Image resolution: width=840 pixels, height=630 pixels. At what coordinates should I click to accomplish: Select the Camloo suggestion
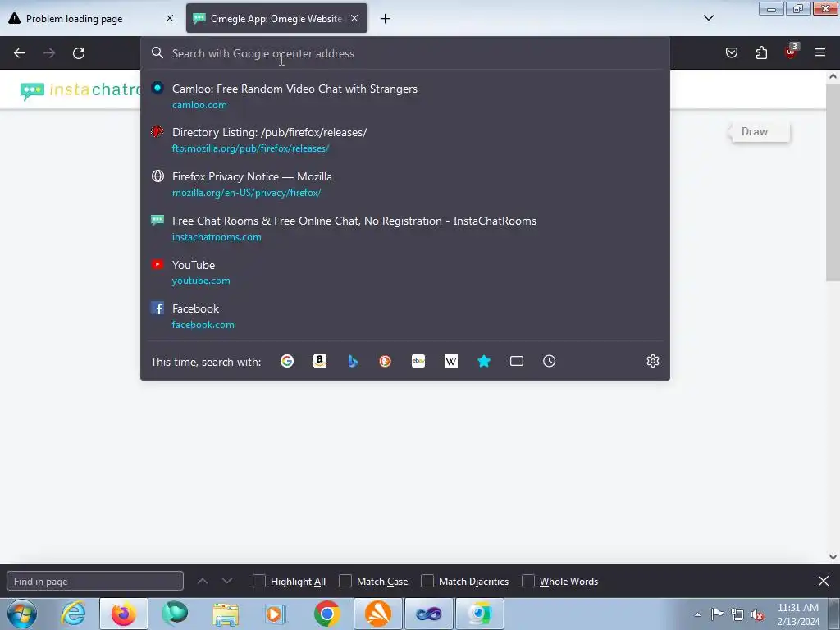click(405, 97)
